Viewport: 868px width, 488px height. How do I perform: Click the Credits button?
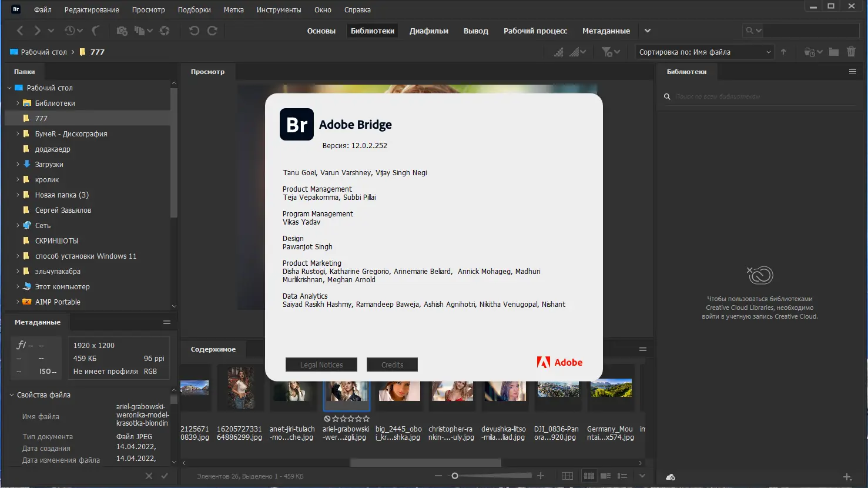[x=392, y=365]
